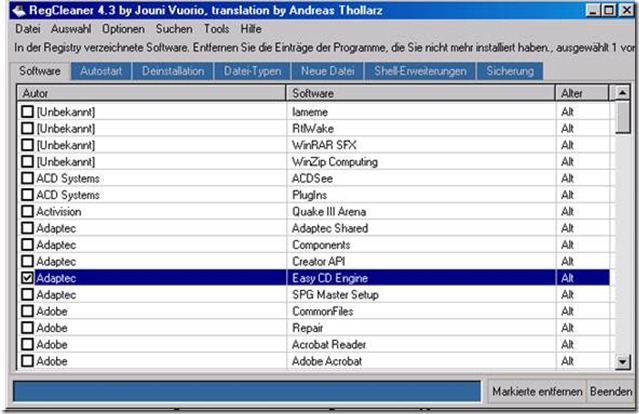Check the box for Adaptec Components
Image resolution: width=639 pixels, height=414 pixels.
pyautogui.click(x=27, y=245)
